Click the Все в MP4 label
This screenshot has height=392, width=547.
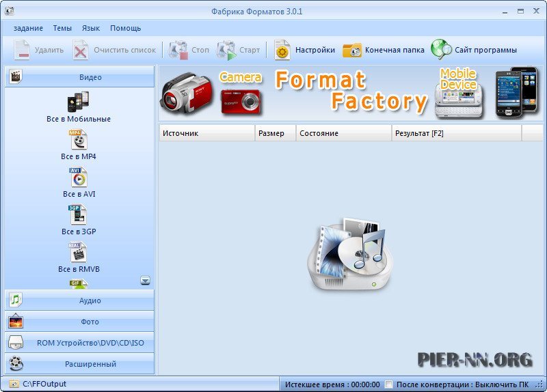pyautogui.click(x=79, y=156)
